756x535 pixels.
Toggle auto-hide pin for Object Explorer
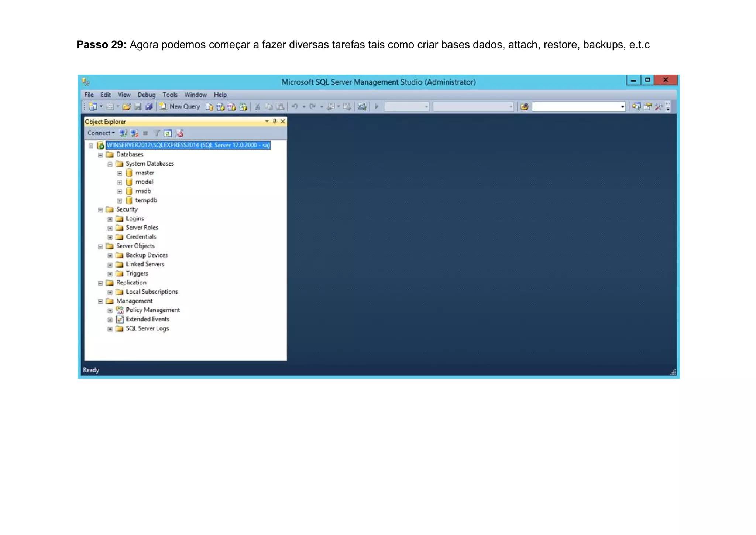tap(275, 121)
